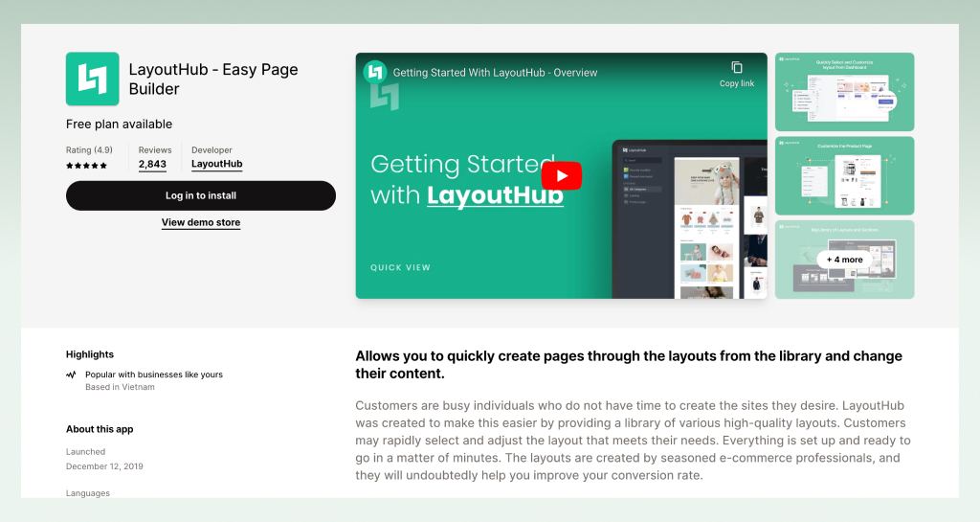Click the December 12, 2019 launch date
Viewport: 980px width, 522px height.
(x=104, y=466)
